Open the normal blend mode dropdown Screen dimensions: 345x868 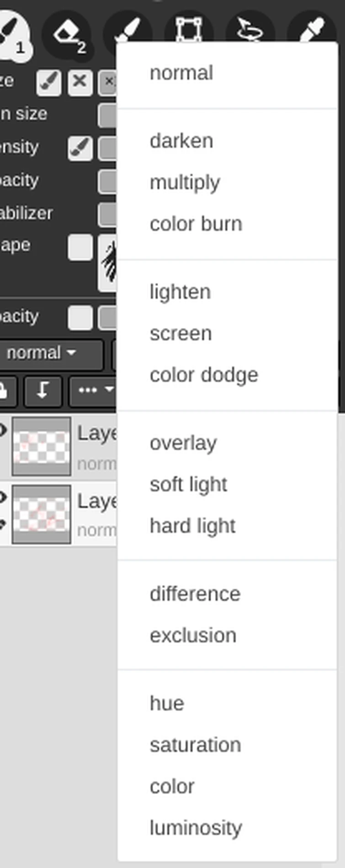pyautogui.click(x=41, y=354)
